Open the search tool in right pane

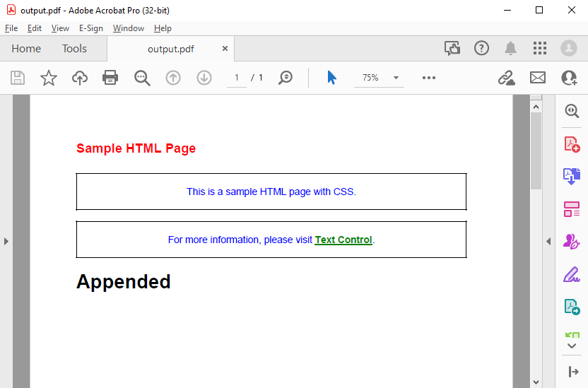(572, 111)
